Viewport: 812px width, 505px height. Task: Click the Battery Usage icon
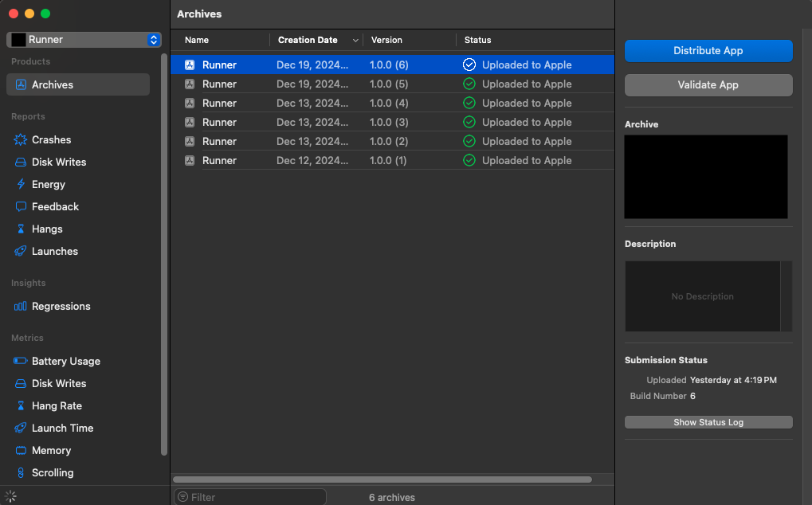point(21,361)
